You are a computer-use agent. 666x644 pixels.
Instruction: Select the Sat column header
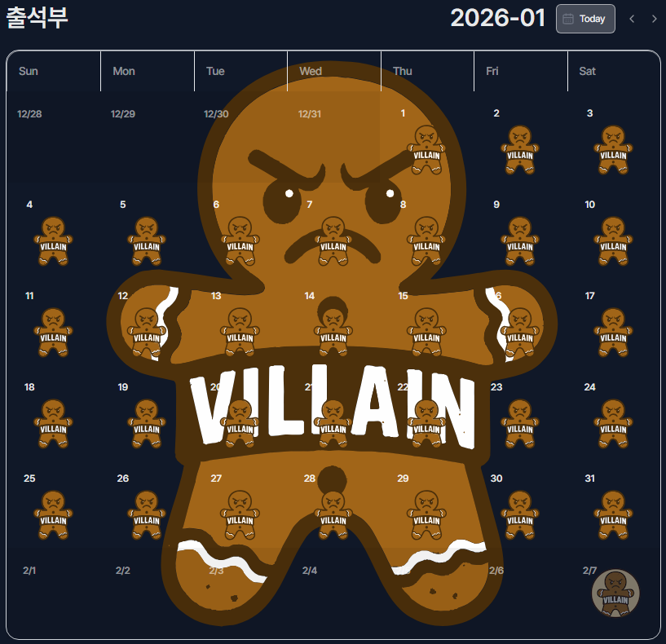click(x=614, y=71)
